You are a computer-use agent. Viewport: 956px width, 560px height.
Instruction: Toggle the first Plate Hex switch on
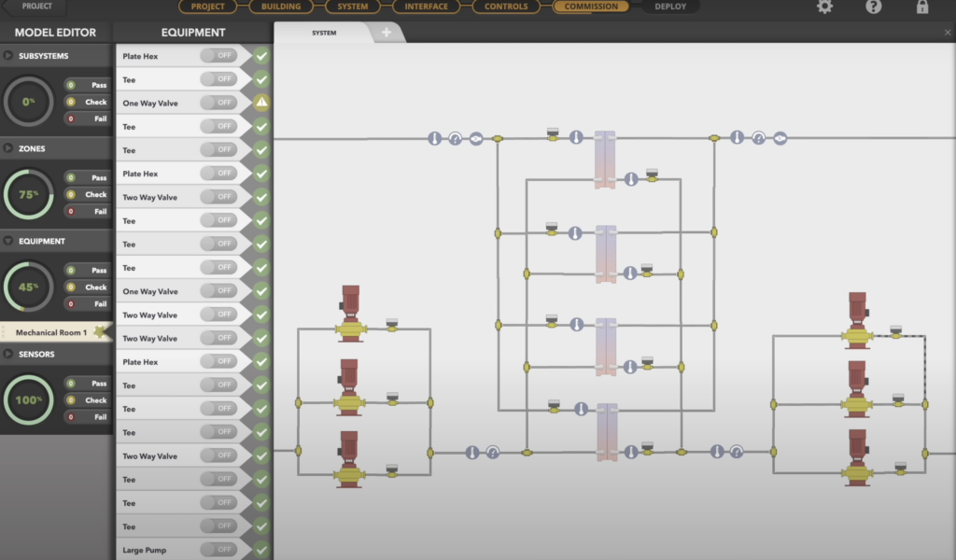click(x=218, y=56)
